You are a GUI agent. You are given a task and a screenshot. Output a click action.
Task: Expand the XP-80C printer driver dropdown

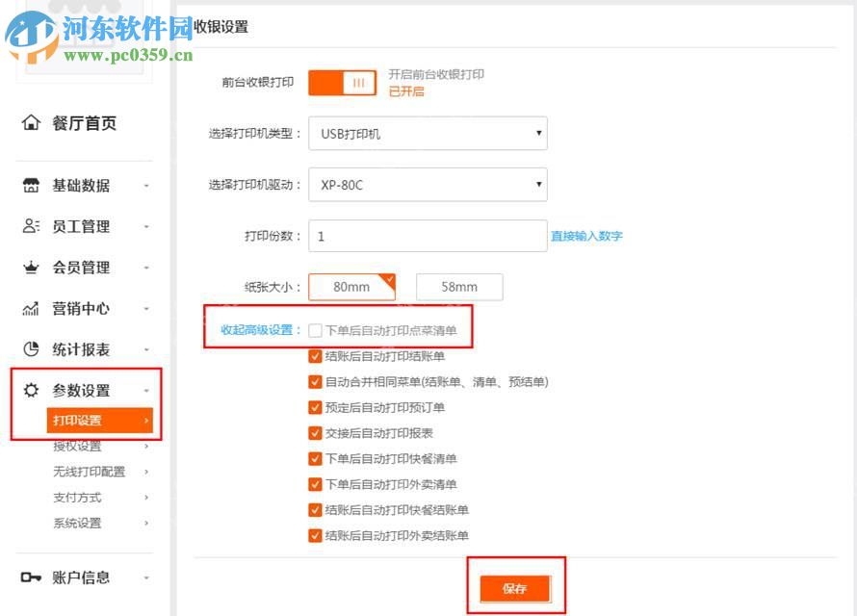(x=428, y=184)
